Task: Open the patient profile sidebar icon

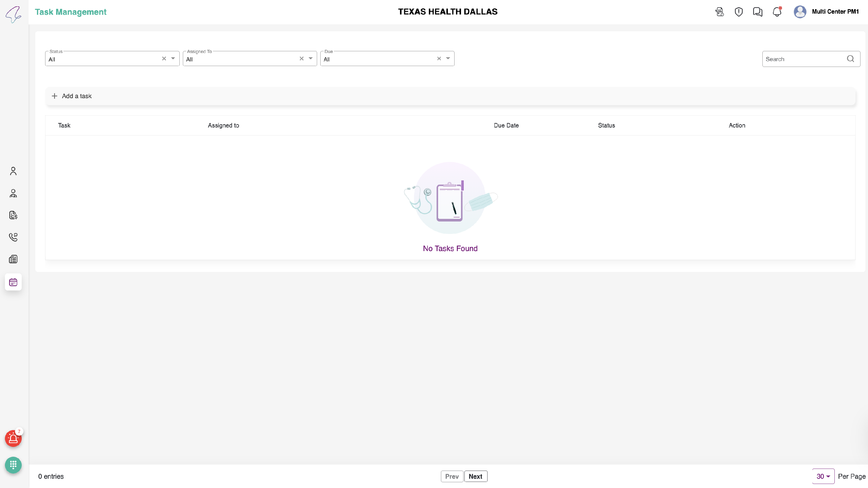Action: [x=13, y=171]
